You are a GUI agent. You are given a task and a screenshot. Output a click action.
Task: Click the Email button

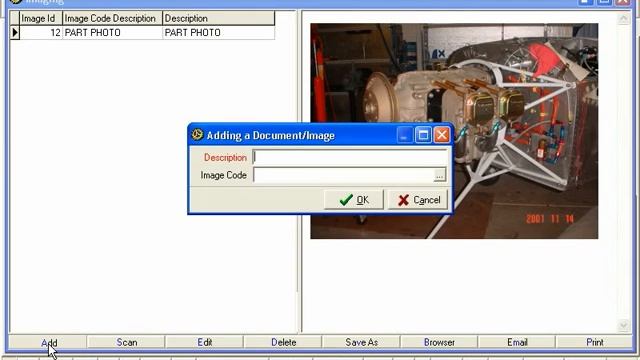[517, 342]
